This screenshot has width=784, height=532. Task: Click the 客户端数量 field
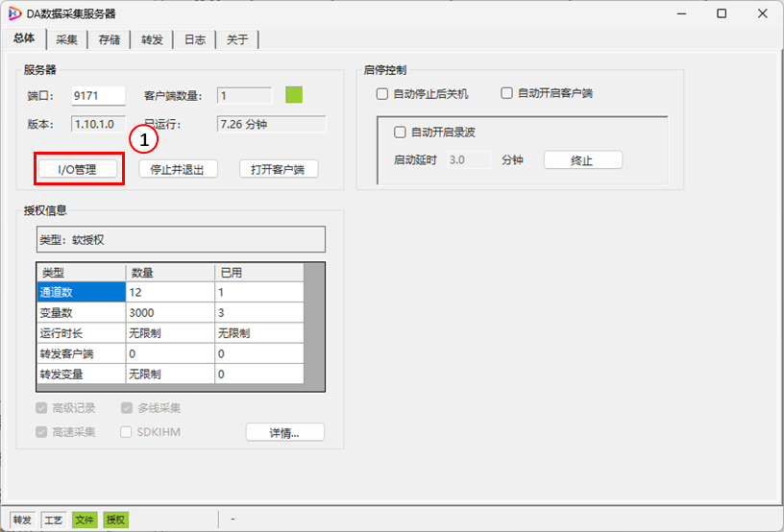[244, 95]
